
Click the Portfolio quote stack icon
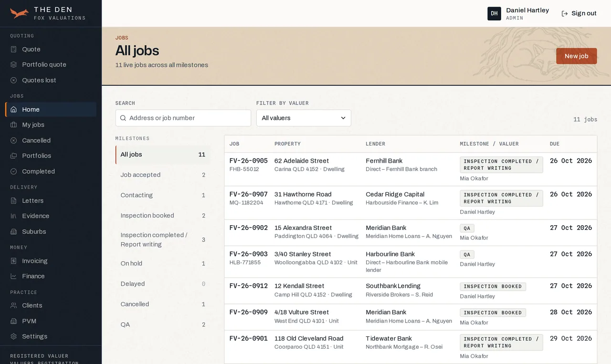click(x=14, y=64)
